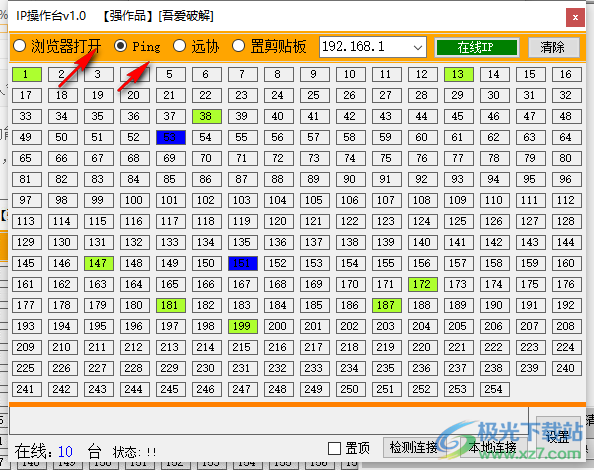Click IP cell 73

(315, 158)
